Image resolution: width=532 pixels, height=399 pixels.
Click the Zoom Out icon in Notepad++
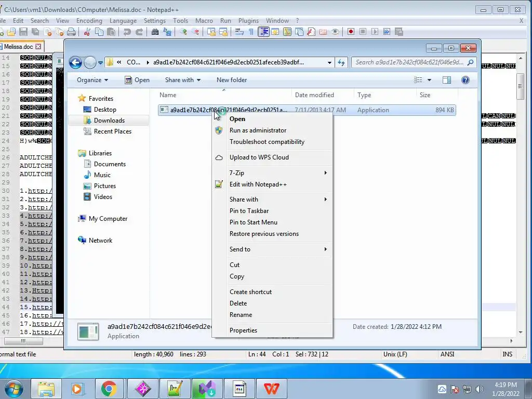[195, 32]
